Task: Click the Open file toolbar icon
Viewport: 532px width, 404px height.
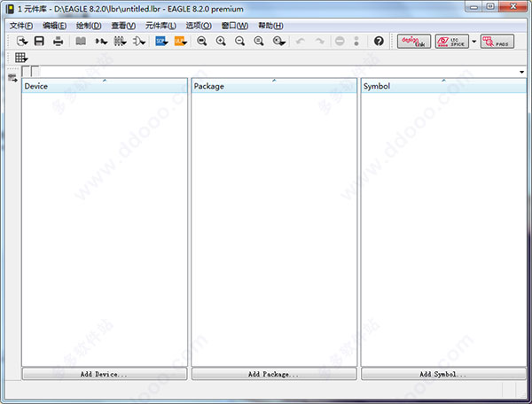Action: click(22, 42)
